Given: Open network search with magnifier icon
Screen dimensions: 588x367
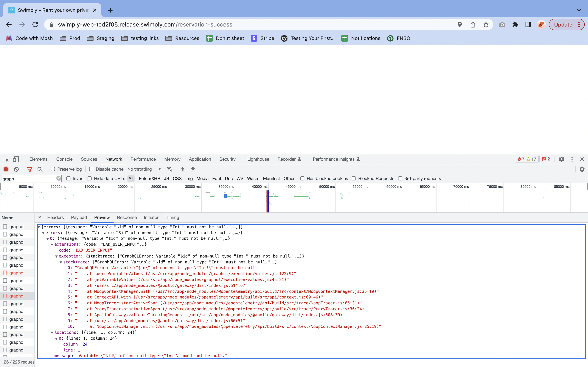Looking at the screenshot, I should point(40,169).
